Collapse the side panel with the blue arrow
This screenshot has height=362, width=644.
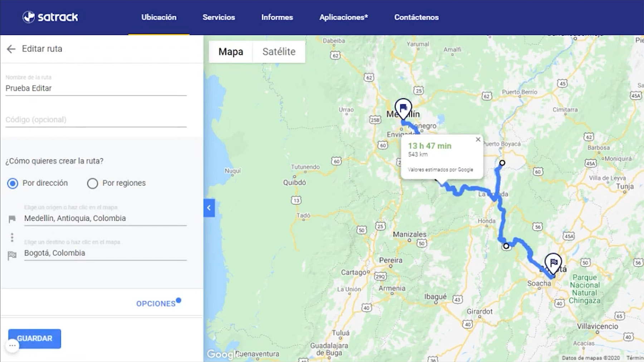[209, 208]
